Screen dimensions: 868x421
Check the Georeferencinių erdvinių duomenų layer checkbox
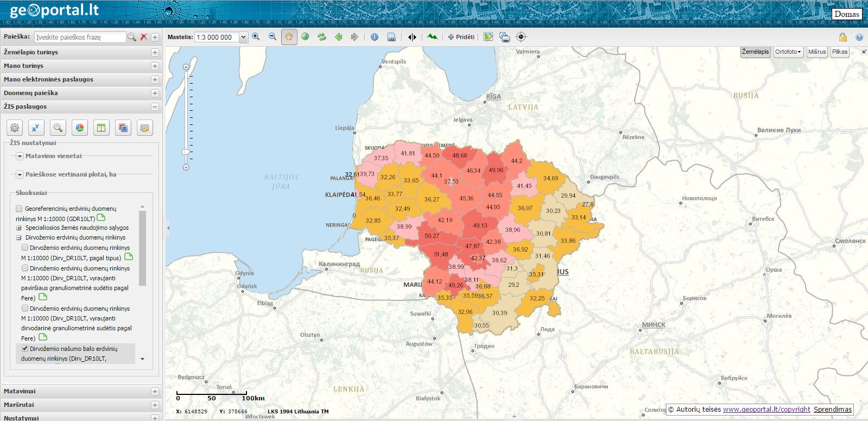[19, 209]
